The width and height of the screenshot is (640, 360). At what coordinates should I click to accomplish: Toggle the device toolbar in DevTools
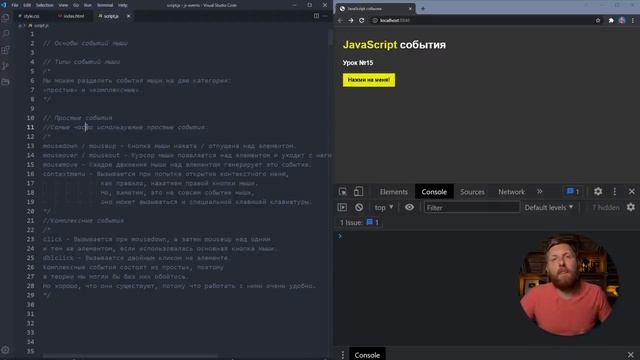(358, 191)
